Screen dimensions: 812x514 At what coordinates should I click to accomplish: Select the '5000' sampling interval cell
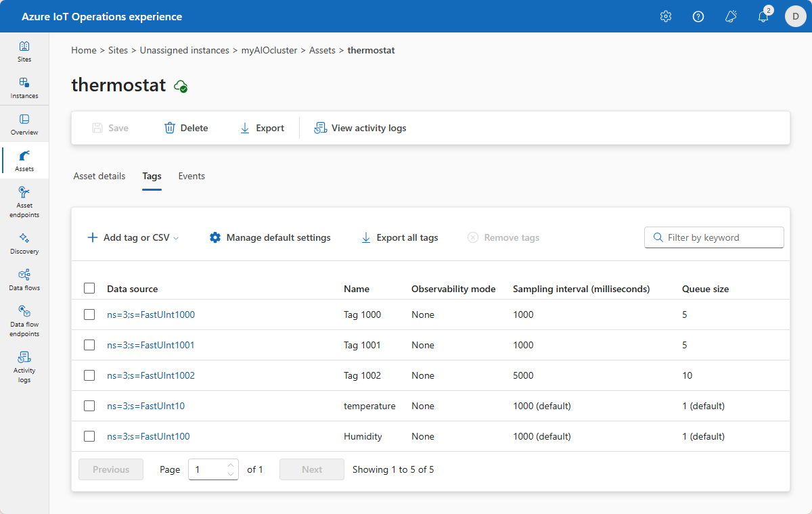(523, 375)
